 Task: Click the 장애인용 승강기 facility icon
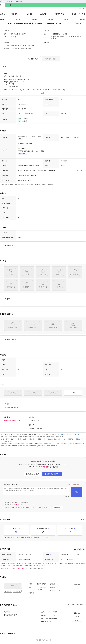pyautogui.click(x=33, y=325)
